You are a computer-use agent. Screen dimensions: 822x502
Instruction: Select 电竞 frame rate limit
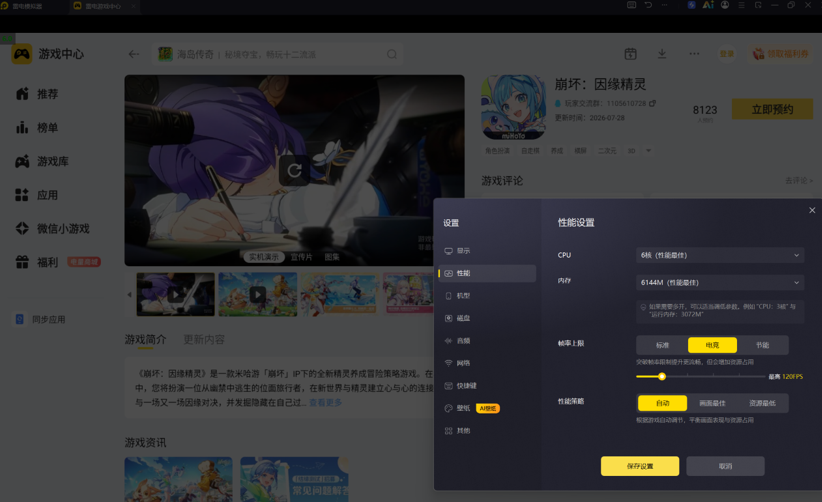[712, 345]
